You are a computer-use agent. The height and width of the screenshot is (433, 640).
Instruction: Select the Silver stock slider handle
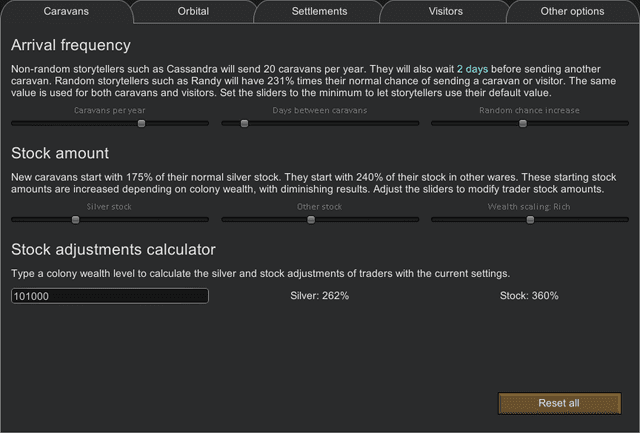tap(75, 220)
